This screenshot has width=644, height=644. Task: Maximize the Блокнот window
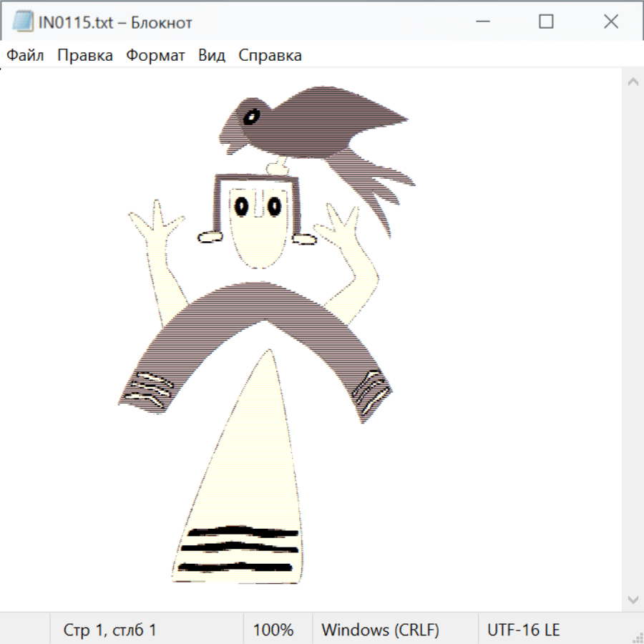(x=546, y=22)
